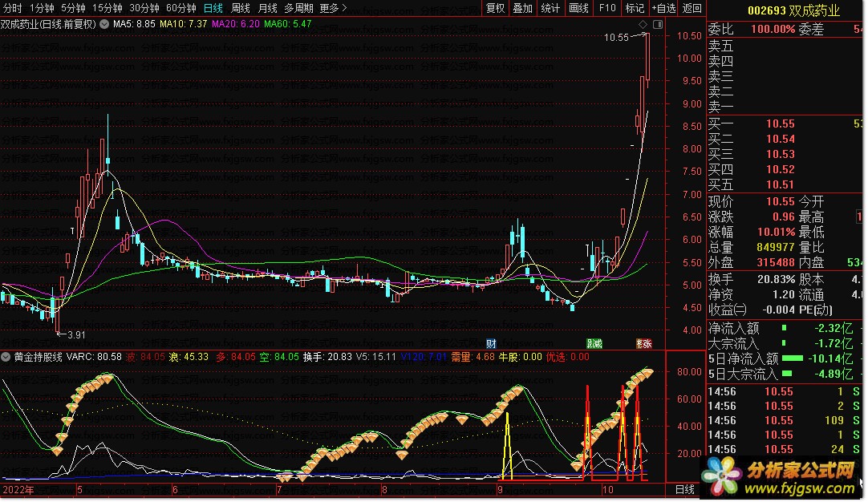This screenshot has height=502, width=868.
Task: Click the 14:56 trade row with volume 24
Action: 785,449
